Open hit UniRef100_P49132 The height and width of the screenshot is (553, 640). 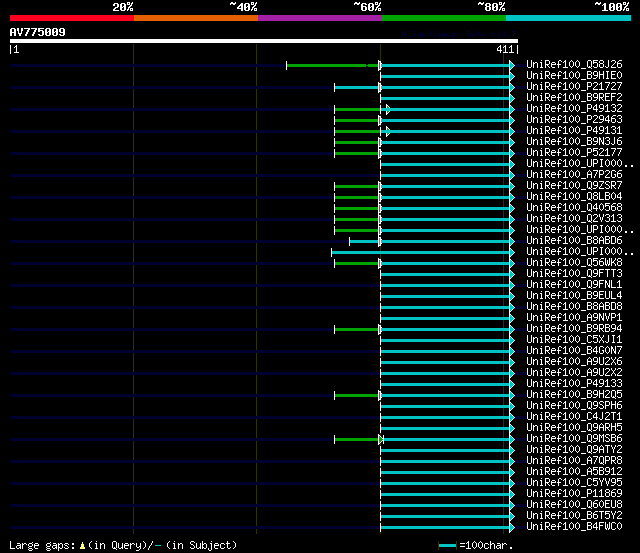574,109
